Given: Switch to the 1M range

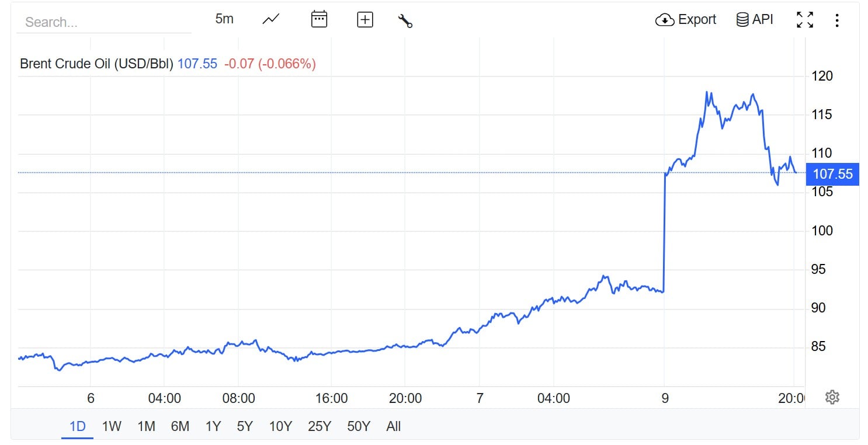Looking at the screenshot, I should click(x=146, y=426).
